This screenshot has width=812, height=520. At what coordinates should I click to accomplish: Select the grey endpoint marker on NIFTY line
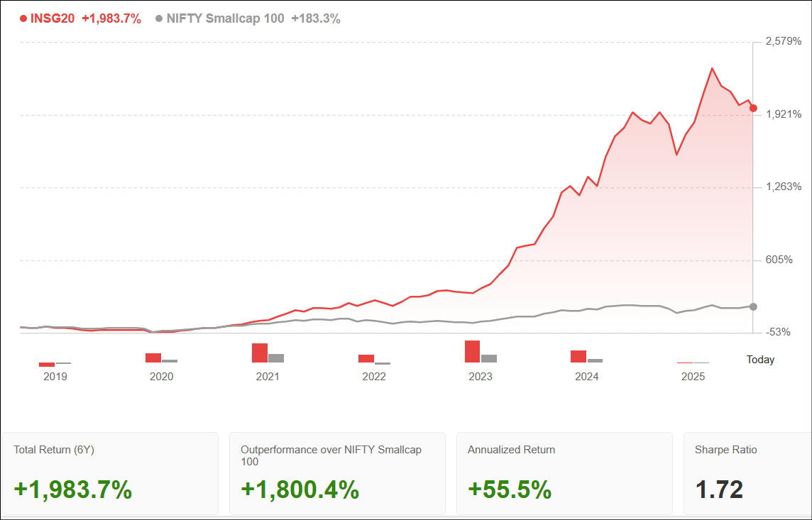click(x=753, y=306)
